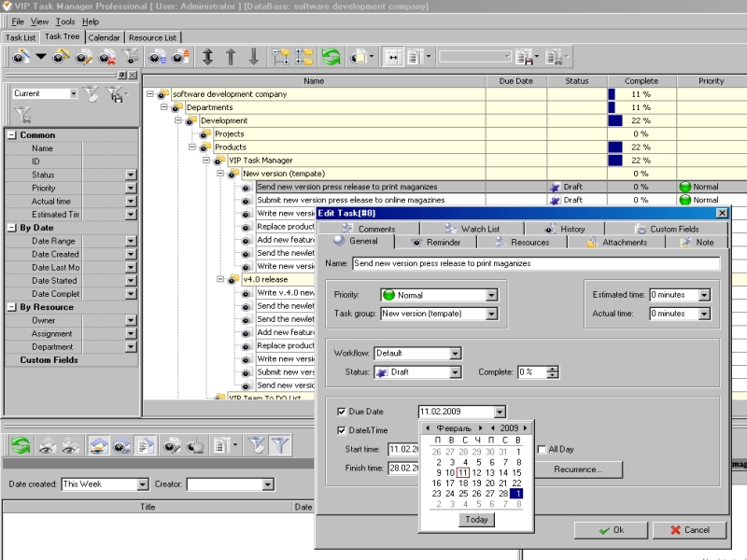
Task: Click the funnel filter icon in main toolbar
Action: [130, 57]
